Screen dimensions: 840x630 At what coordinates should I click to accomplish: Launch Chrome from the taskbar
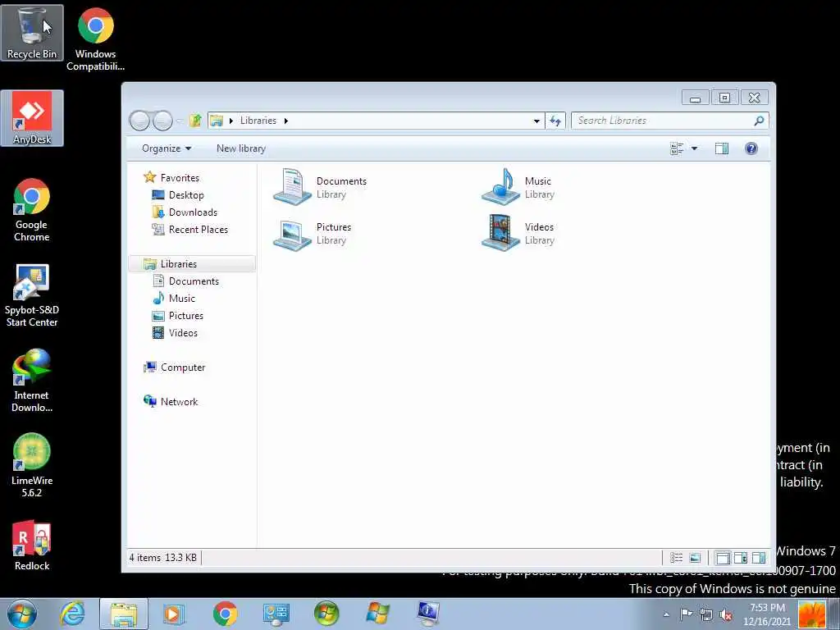pyautogui.click(x=225, y=614)
